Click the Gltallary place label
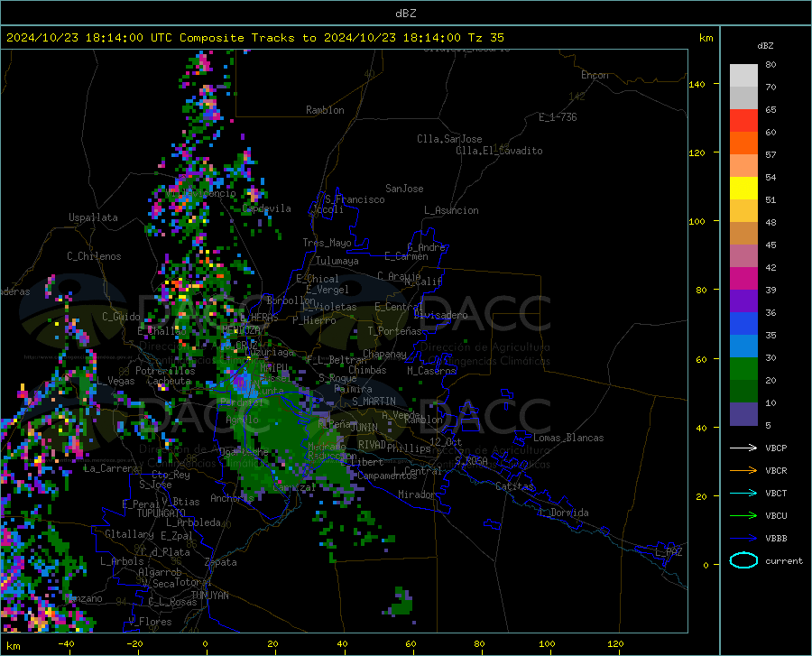The image size is (812, 656). tap(129, 534)
